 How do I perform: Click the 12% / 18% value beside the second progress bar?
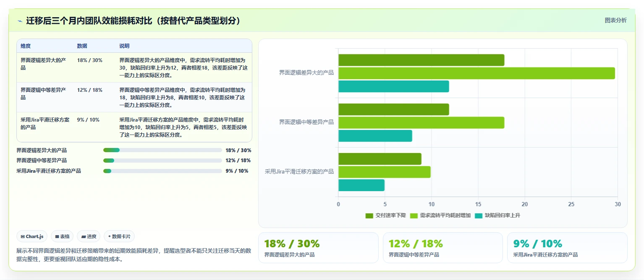(238, 161)
